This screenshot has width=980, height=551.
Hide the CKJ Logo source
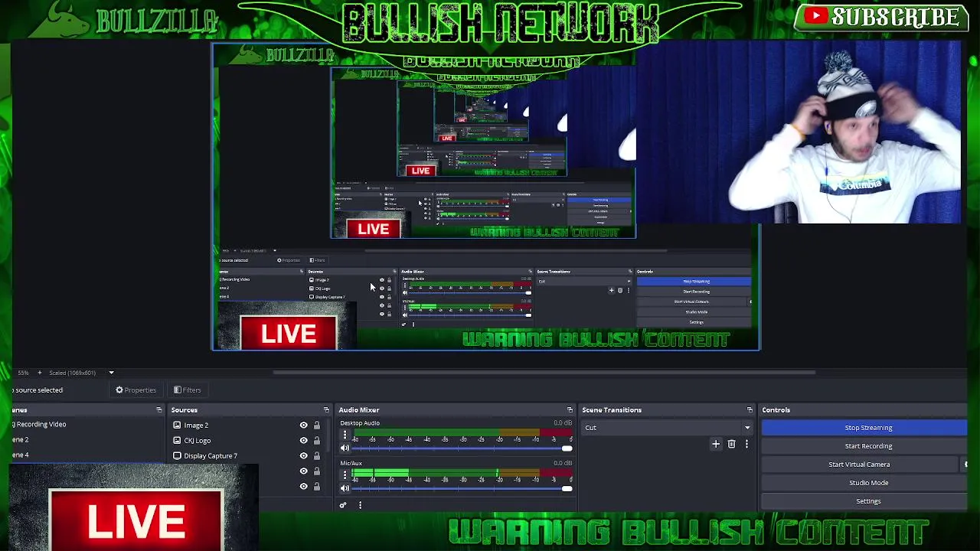[303, 441]
